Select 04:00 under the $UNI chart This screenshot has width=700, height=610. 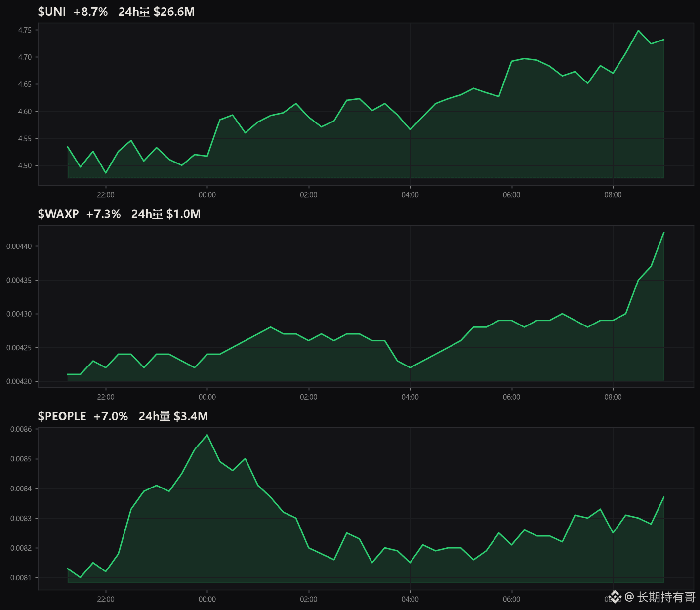[x=410, y=195]
